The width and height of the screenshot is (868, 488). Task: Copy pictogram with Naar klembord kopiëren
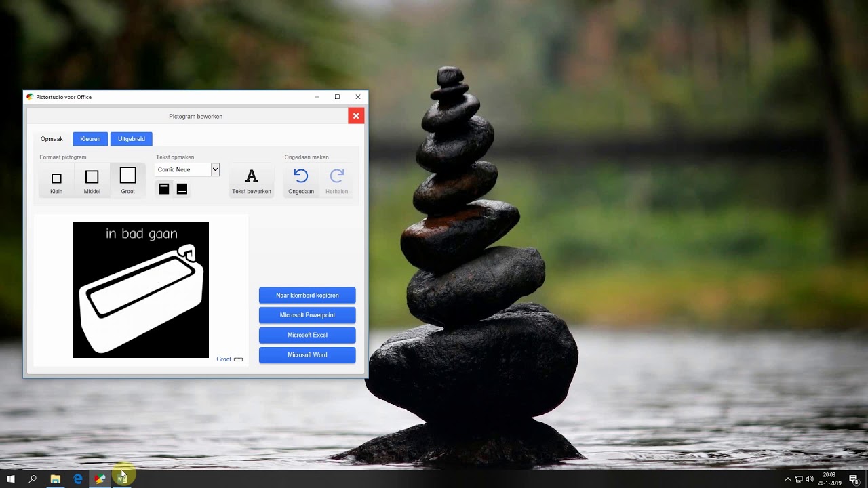point(307,296)
